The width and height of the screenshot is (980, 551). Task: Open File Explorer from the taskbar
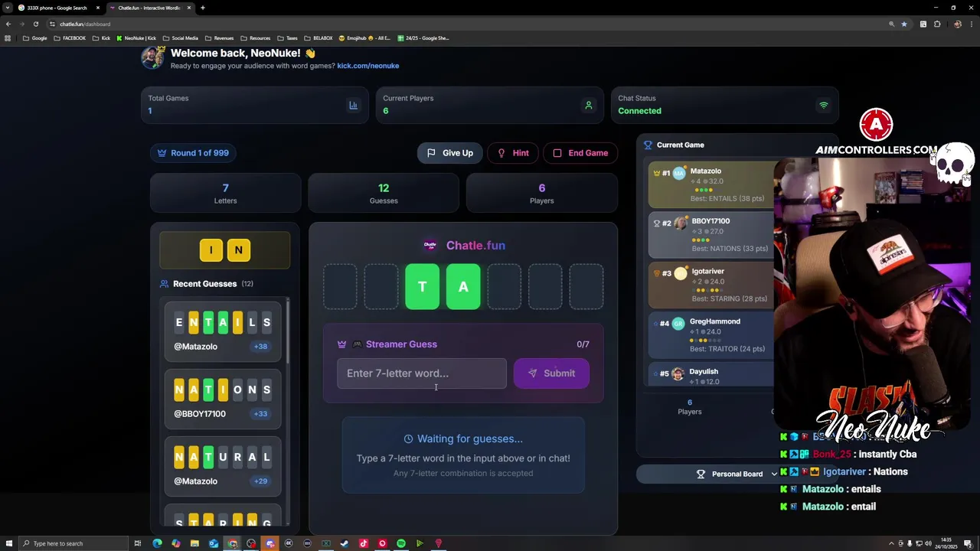point(194,543)
